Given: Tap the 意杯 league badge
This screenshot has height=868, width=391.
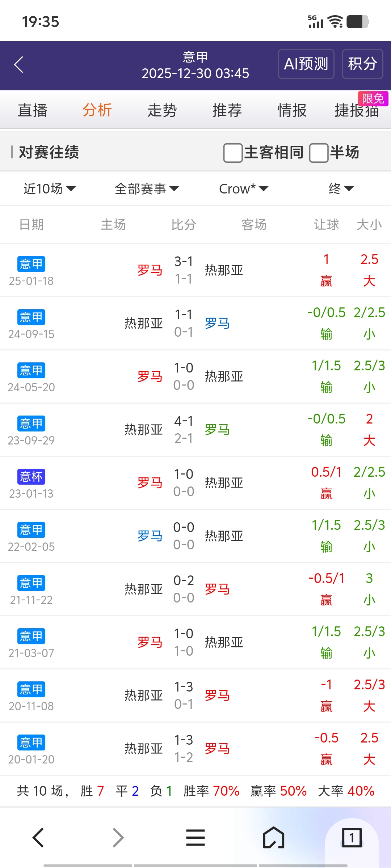Looking at the screenshot, I should [x=31, y=477].
